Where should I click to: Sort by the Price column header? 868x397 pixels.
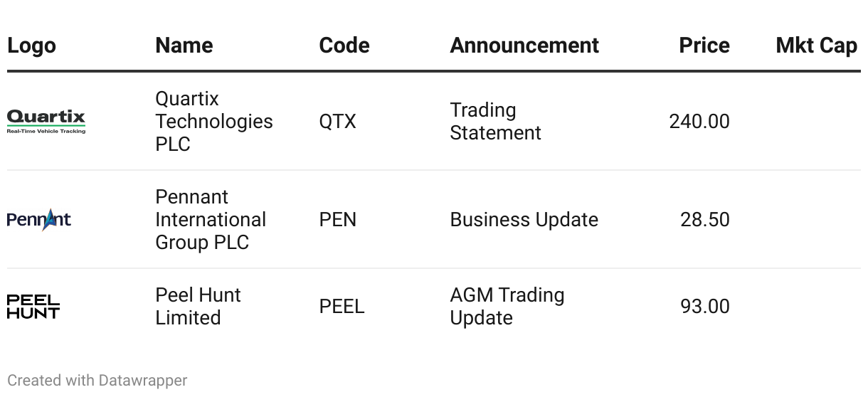[x=704, y=46]
